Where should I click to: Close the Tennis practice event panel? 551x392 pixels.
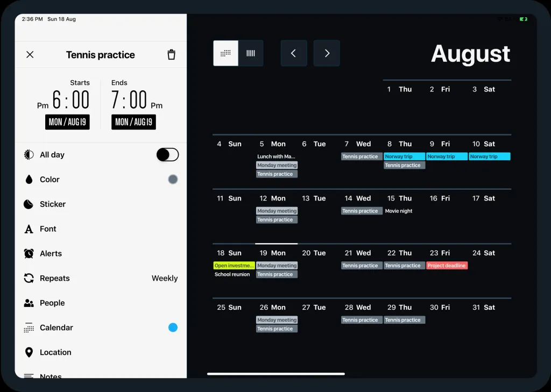pyautogui.click(x=30, y=54)
